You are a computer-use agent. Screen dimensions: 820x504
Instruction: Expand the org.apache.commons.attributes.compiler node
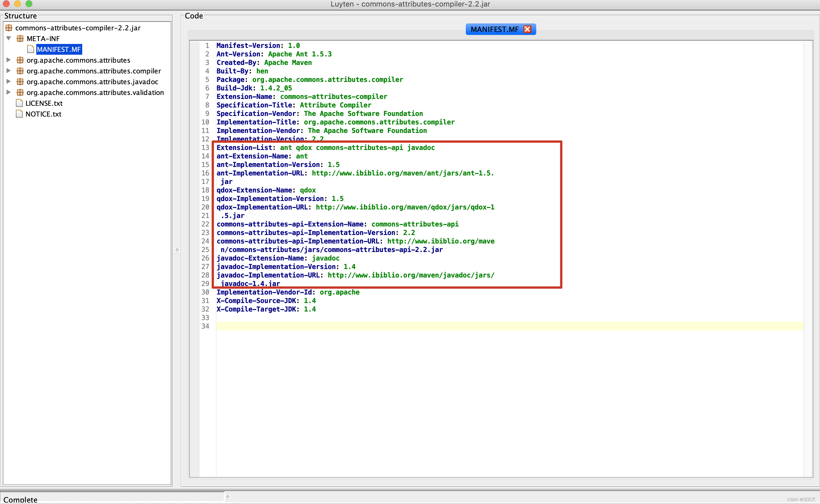9,71
